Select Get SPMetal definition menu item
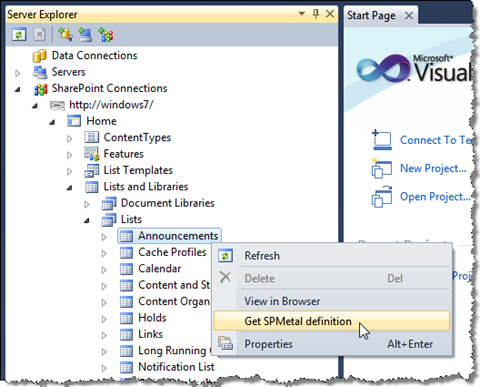Viewport: 480px width, 387px height. tap(332, 321)
